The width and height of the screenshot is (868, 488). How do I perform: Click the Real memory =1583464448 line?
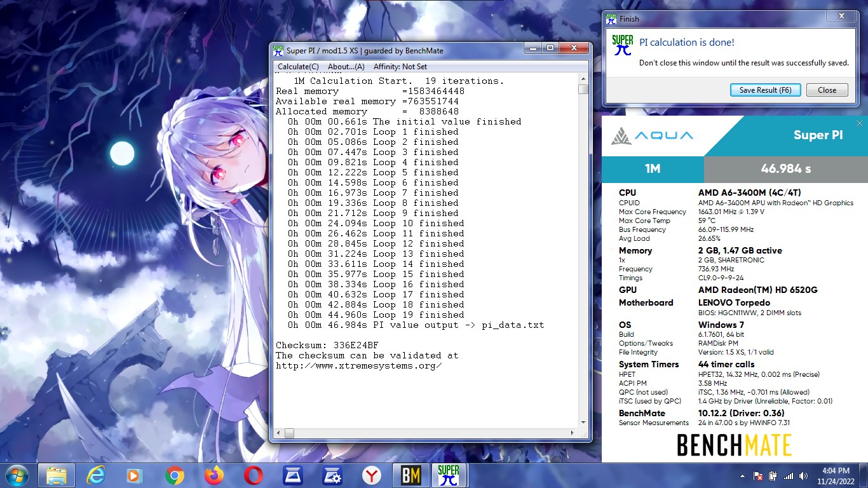tap(370, 91)
